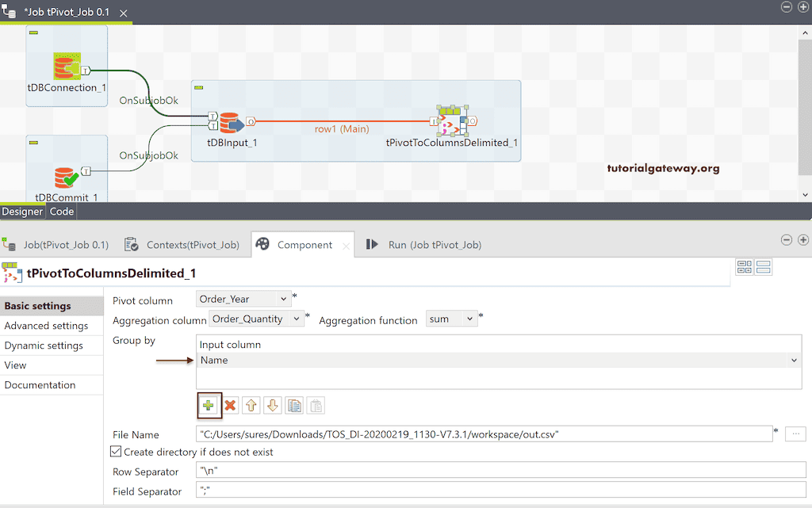Switch component settings to table layout icon

pyautogui.click(x=745, y=267)
